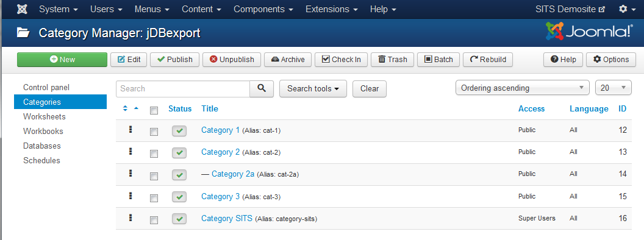Open the Users menu
Screen dimensions: 644x240
pos(106,9)
